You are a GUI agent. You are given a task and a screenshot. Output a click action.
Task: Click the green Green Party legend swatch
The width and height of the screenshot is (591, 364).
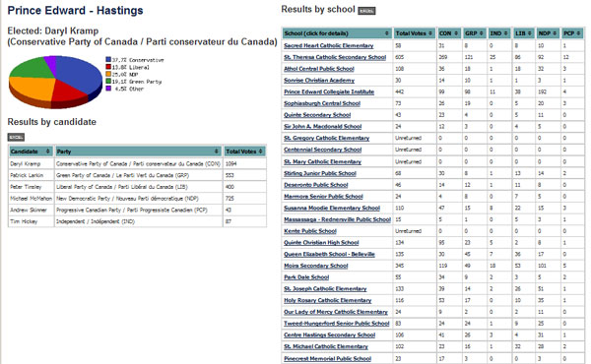point(108,81)
